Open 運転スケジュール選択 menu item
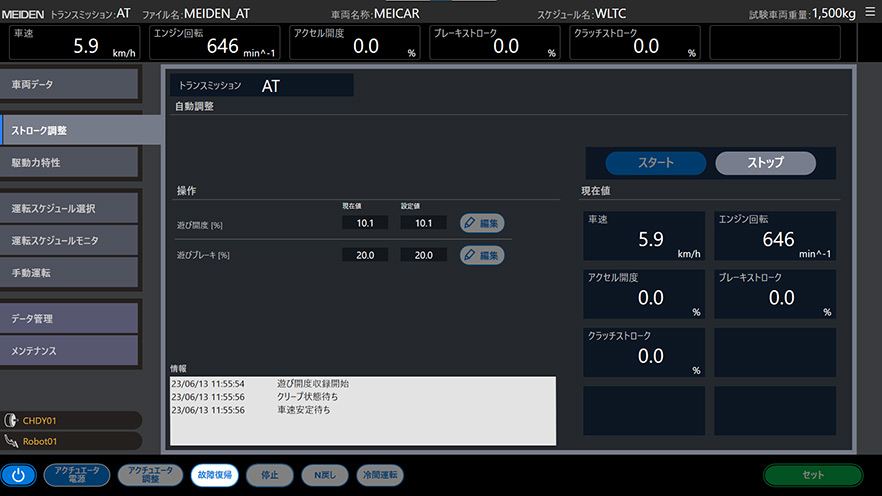 pos(69,208)
